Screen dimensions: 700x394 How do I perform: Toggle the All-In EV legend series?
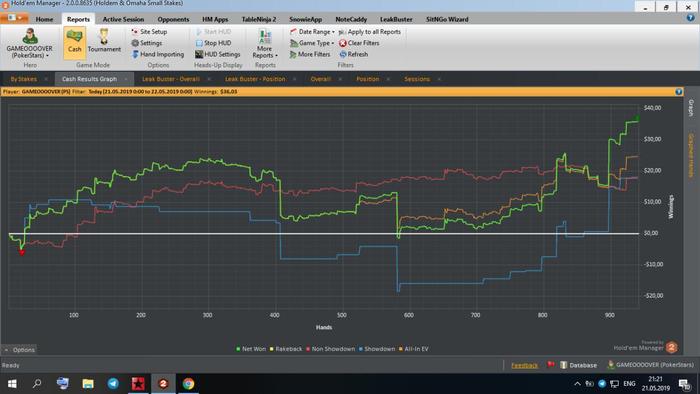pyautogui.click(x=413, y=349)
